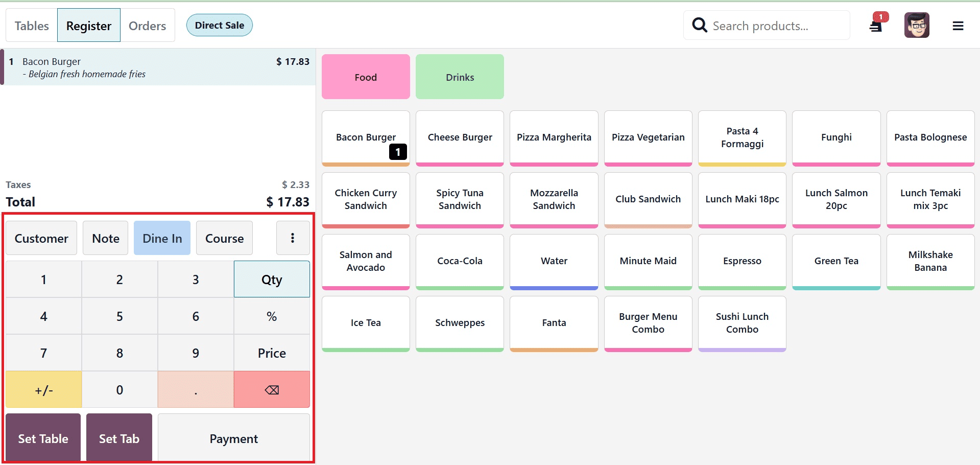
Task: Click the quantity badge on the Bacon Burger tile
Action: [x=397, y=152]
